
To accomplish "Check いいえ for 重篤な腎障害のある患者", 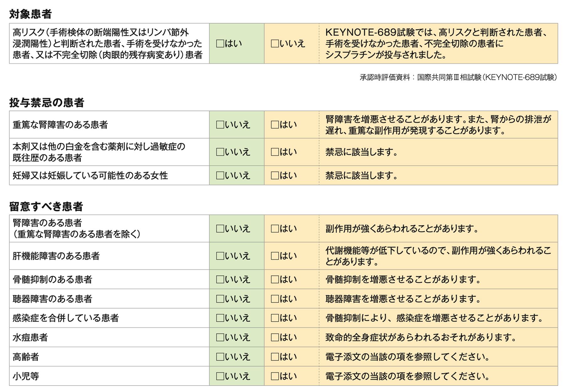I will point(220,125).
